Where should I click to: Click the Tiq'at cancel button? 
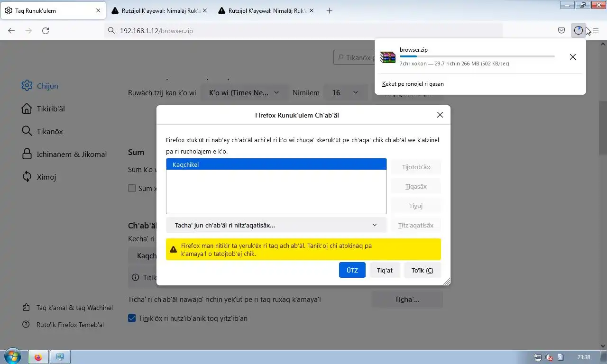click(x=385, y=270)
